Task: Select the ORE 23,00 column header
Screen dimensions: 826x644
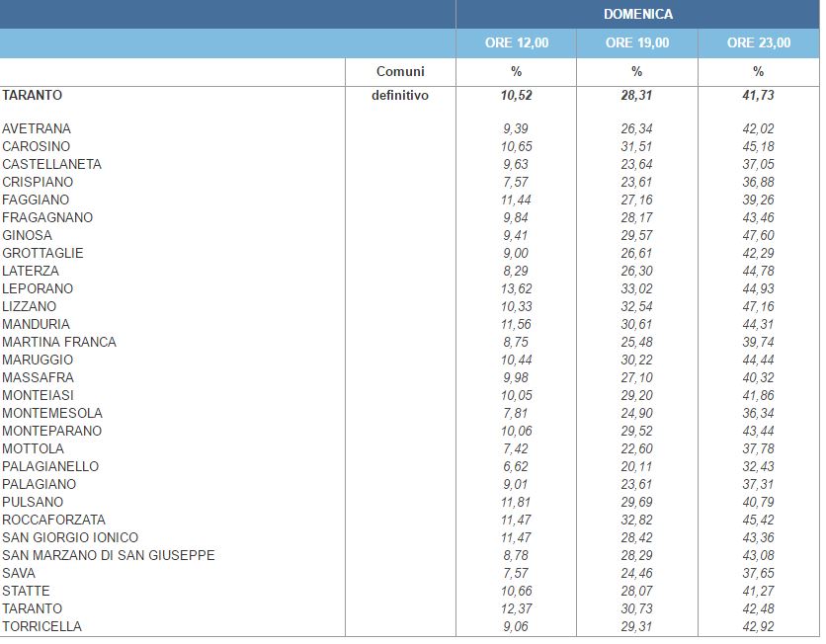Action: point(758,42)
